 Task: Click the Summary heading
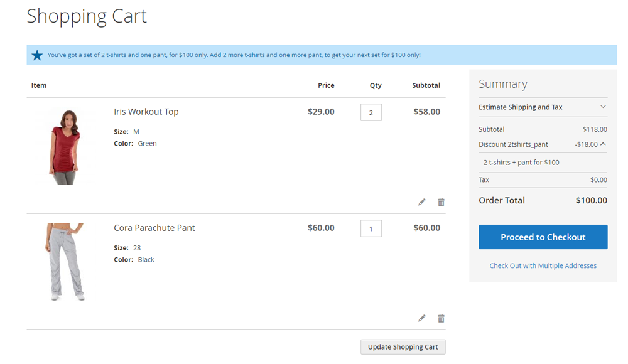(x=503, y=84)
